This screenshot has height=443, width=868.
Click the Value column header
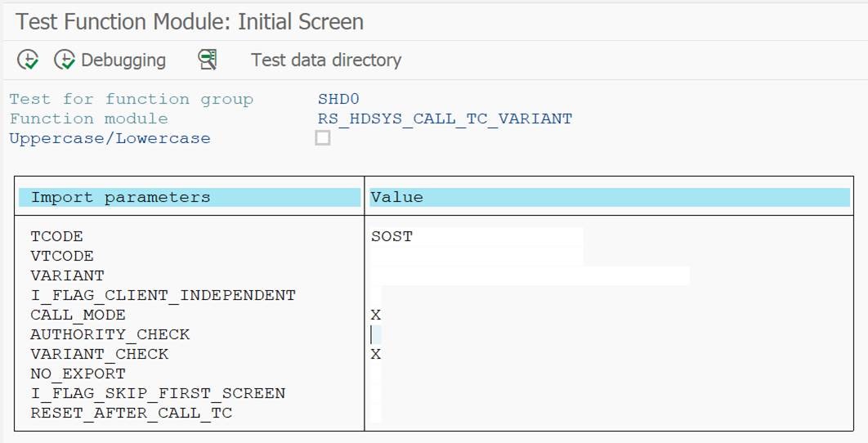[x=397, y=197]
